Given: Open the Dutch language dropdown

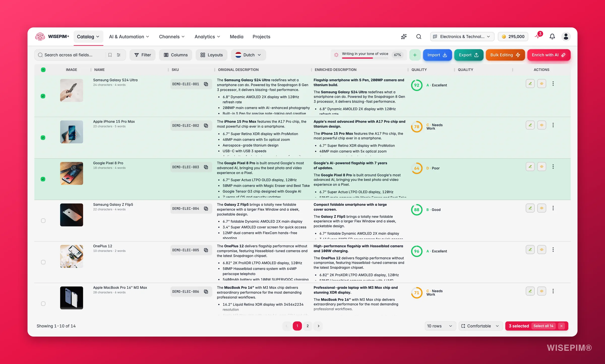Looking at the screenshot, I should [x=248, y=55].
